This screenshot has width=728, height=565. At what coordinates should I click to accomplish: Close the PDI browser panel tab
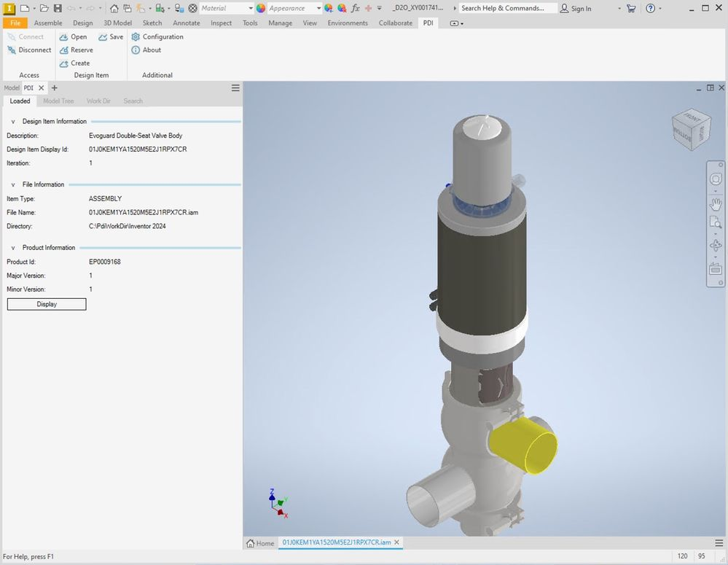pyautogui.click(x=42, y=87)
